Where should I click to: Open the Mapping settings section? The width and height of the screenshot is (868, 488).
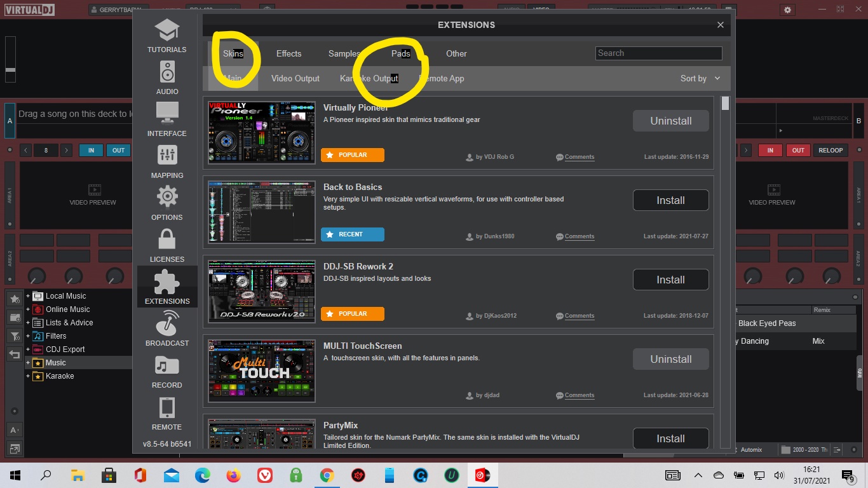pyautogui.click(x=167, y=162)
